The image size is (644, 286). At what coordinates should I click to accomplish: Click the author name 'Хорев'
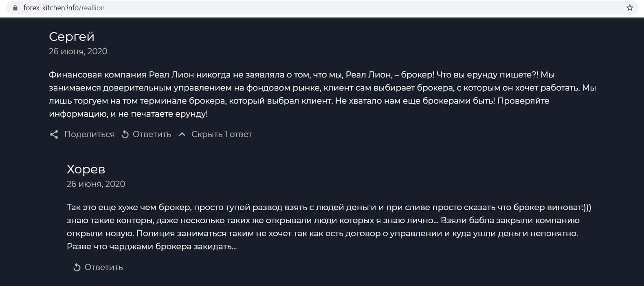click(x=86, y=169)
